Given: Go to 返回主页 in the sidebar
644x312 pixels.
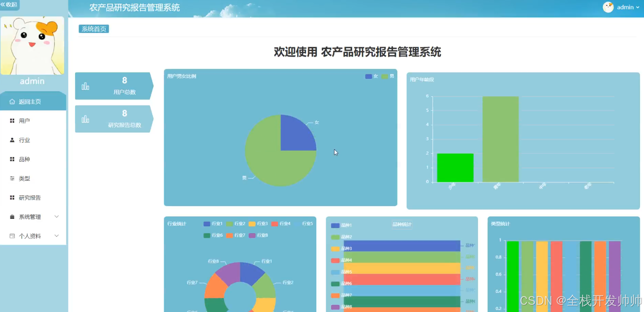Looking at the screenshot, I should click(x=33, y=101).
